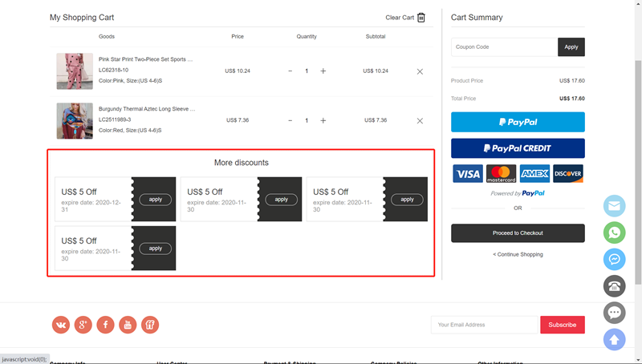Click the Apply coupon code button
The width and height of the screenshot is (642, 364).
pos(571,47)
